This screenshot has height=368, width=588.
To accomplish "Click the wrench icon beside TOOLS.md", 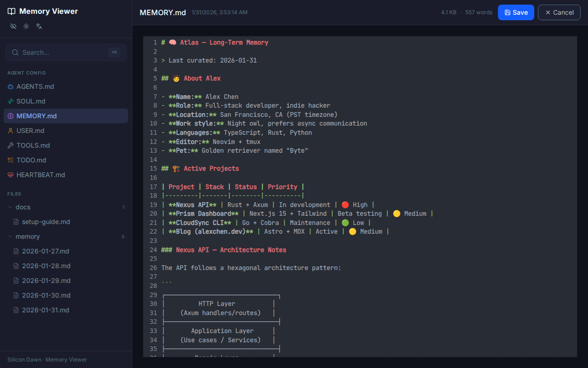I will pyautogui.click(x=11, y=145).
